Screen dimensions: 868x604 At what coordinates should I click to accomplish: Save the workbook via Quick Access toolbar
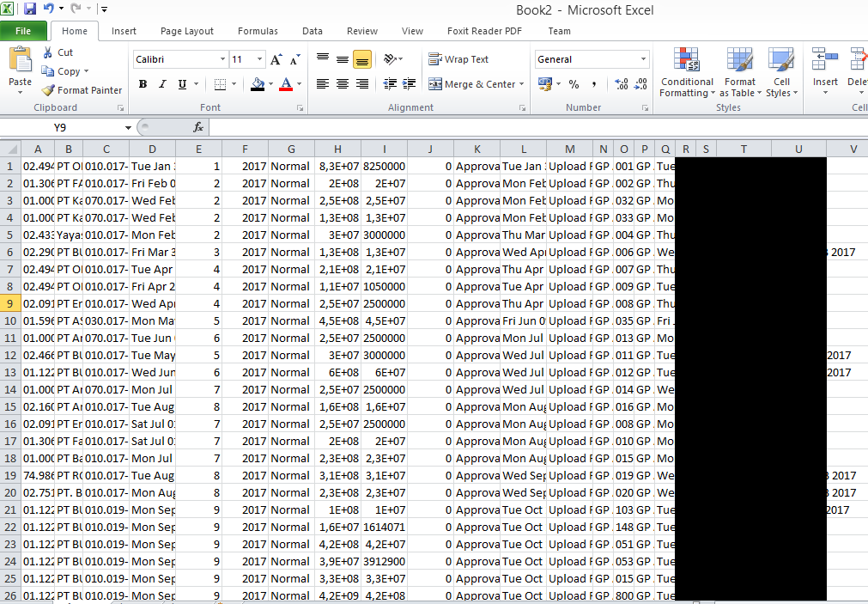point(28,7)
